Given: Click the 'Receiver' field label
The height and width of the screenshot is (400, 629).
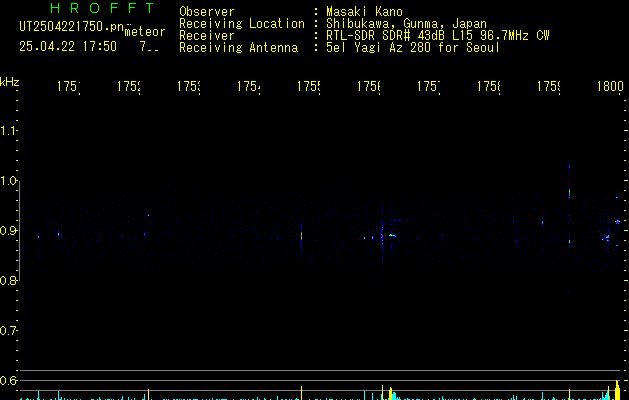Looking at the screenshot, I should click(207, 36).
